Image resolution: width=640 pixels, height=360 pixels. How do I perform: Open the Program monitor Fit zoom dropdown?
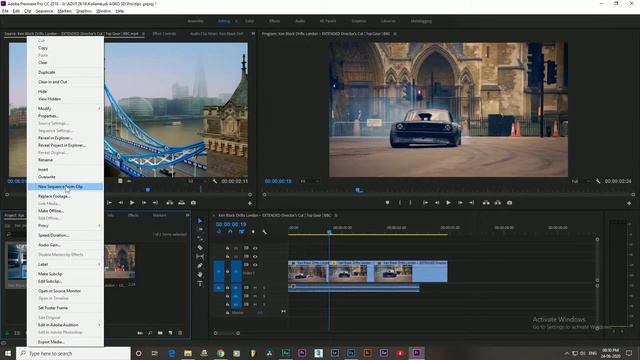[309, 181]
